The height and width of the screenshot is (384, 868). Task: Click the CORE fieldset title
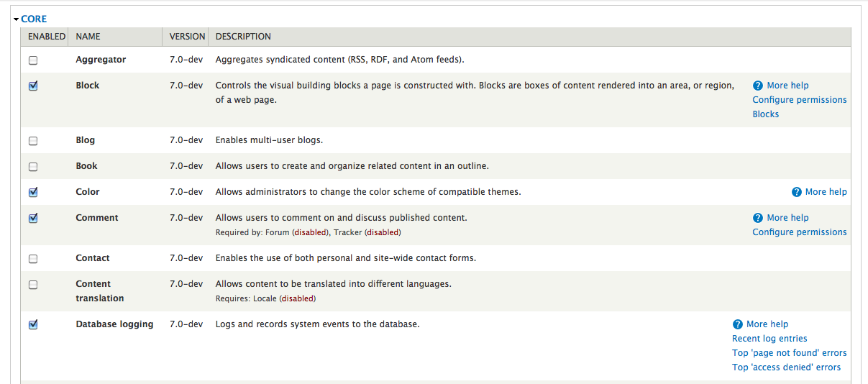pyautogui.click(x=34, y=19)
